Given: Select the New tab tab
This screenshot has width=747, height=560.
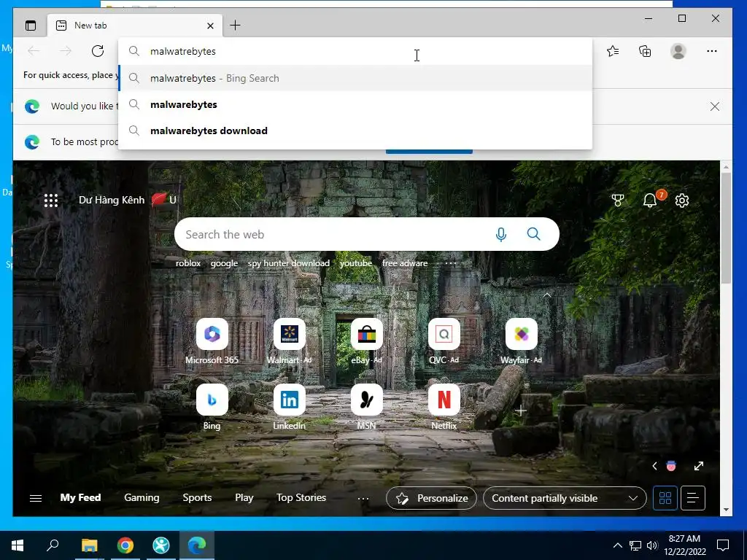Looking at the screenshot, I should coord(134,26).
